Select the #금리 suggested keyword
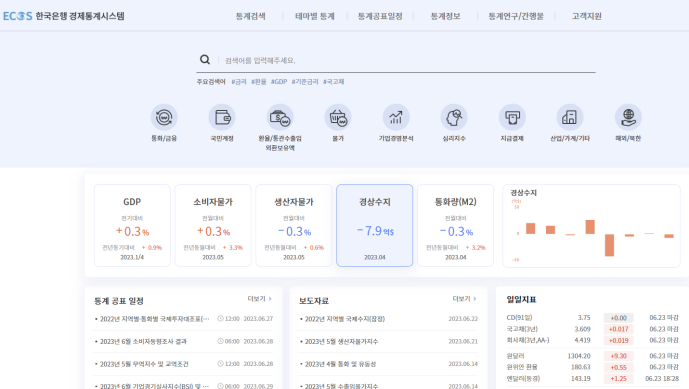 coord(239,82)
